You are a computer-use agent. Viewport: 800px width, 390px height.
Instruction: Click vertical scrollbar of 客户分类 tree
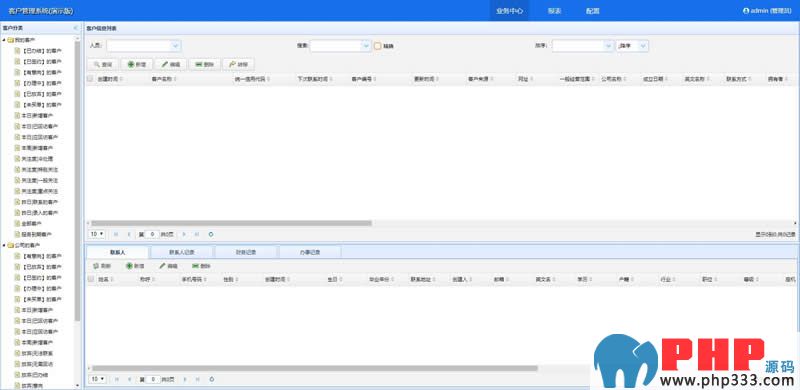point(78,181)
